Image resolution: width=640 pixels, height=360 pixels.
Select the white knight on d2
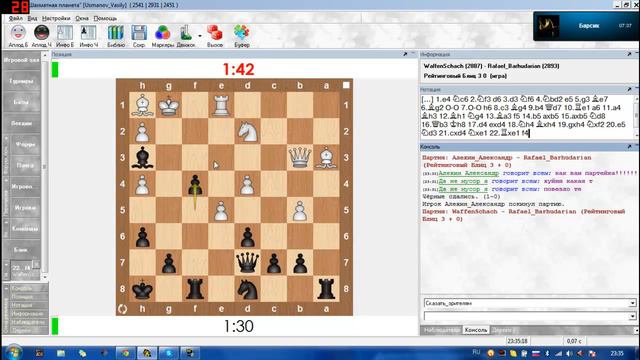click(247, 132)
